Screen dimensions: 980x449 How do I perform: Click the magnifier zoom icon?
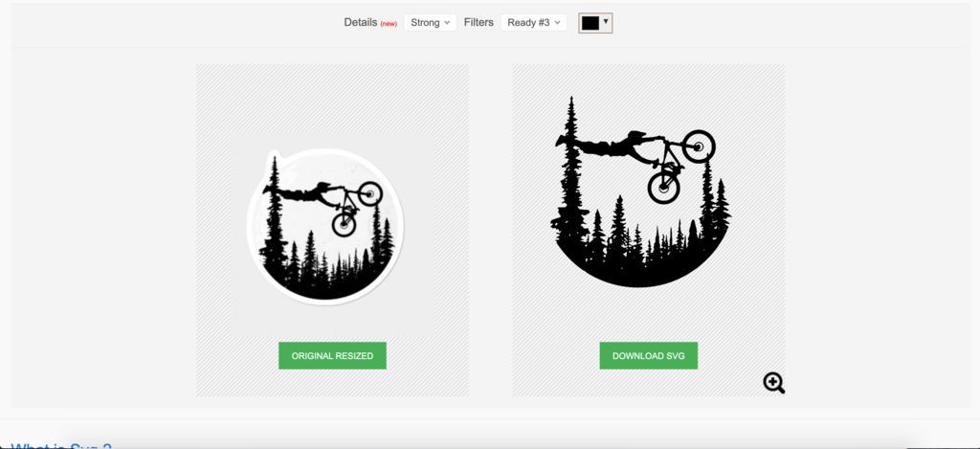point(773,383)
